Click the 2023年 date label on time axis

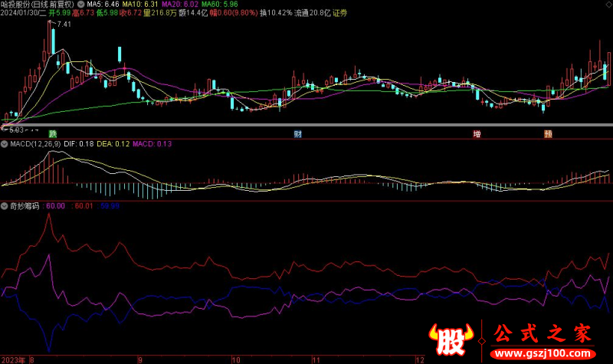(x=15, y=359)
